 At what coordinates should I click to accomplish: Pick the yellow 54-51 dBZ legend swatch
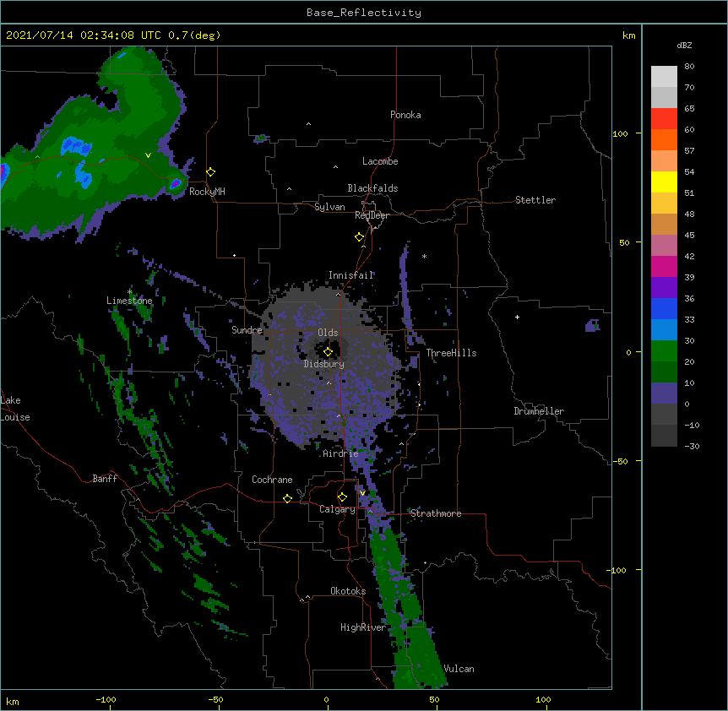(x=664, y=182)
